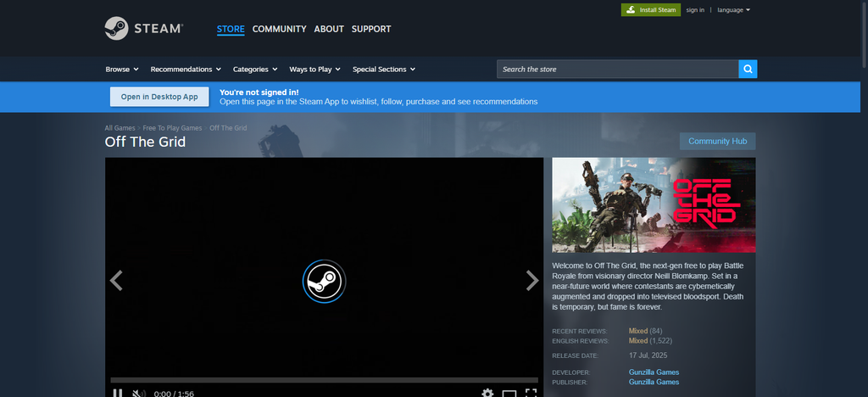
Task: Pause the trailer video
Action: click(117, 393)
